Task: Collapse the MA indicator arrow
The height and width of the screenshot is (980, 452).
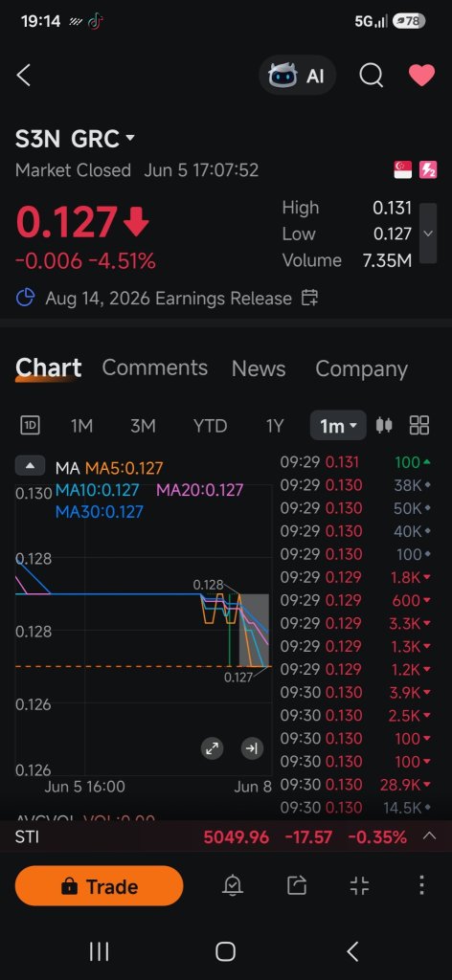Action: click(x=30, y=466)
